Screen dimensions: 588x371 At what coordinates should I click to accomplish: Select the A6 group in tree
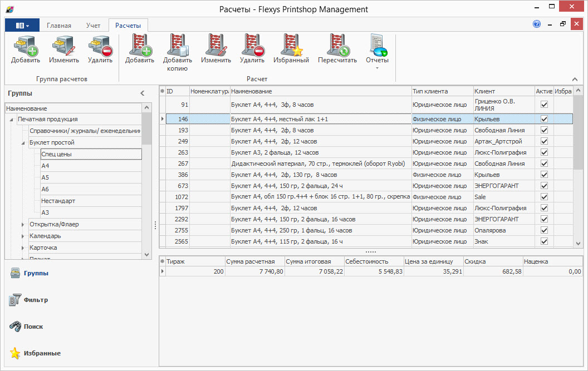(x=91, y=189)
